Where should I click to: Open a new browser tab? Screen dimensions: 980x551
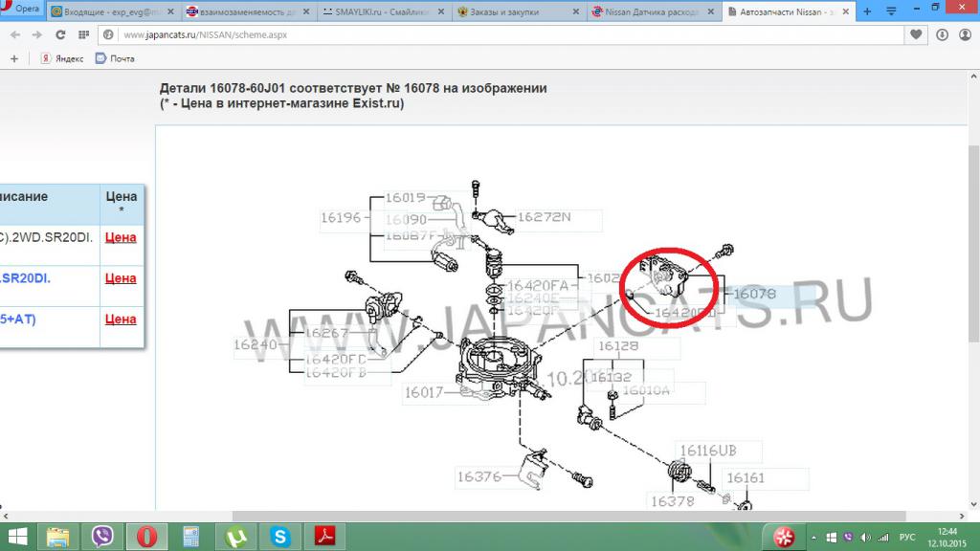(x=867, y=11)
